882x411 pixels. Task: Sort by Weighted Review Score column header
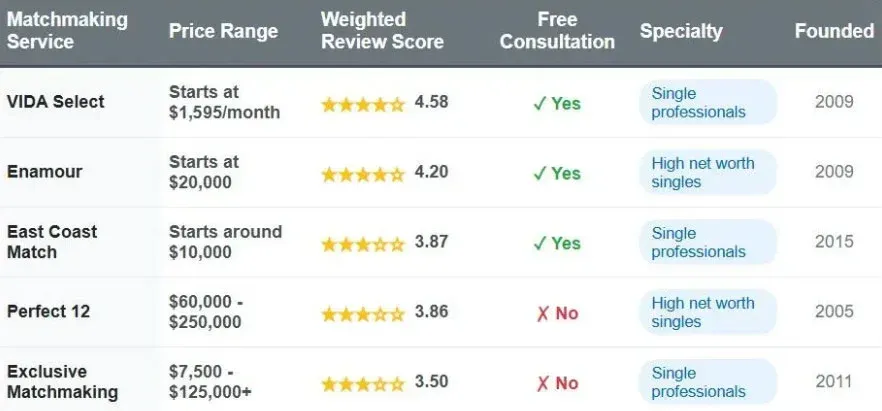pyautogui.click(x=382, y=31)
